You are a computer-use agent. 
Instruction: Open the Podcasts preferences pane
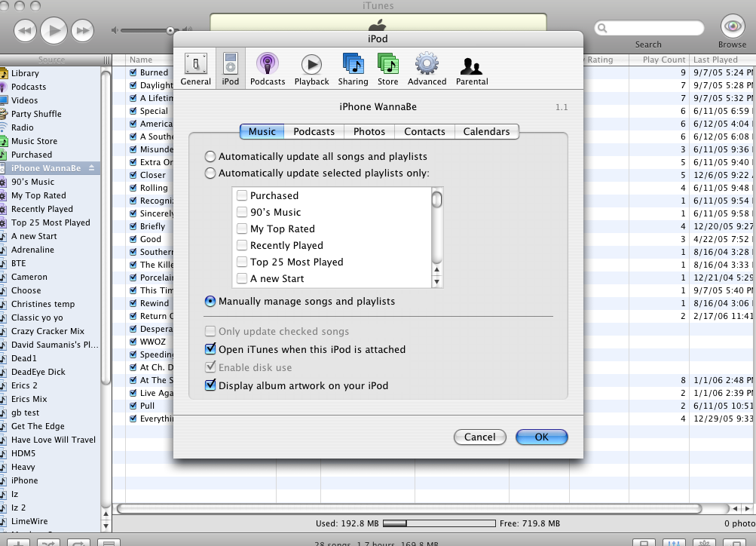(268, 69)
